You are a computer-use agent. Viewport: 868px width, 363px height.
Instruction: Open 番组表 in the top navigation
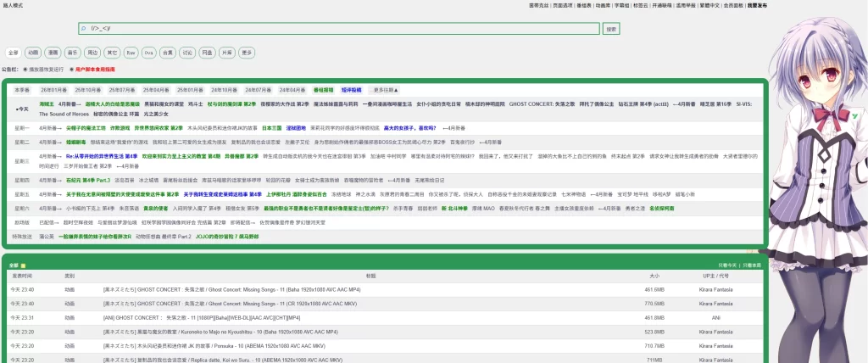(584, 5)
